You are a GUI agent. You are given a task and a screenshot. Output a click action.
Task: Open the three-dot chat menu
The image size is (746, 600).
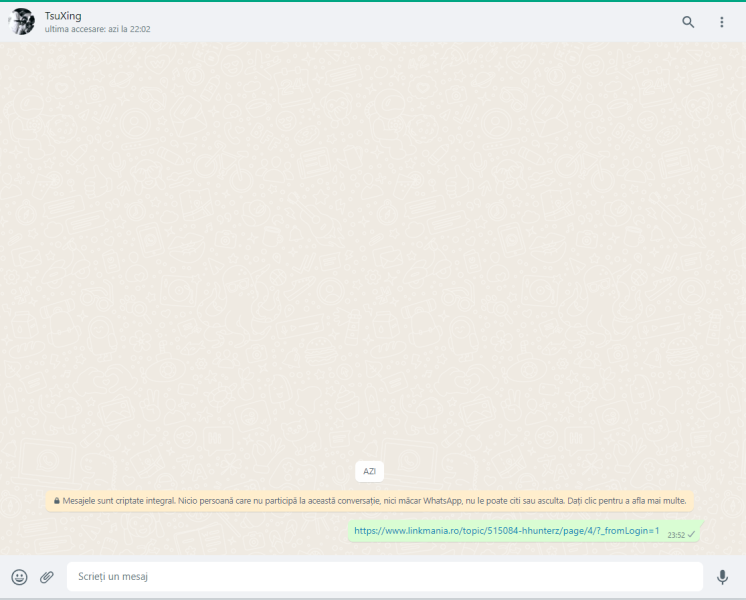pos(722,22)
